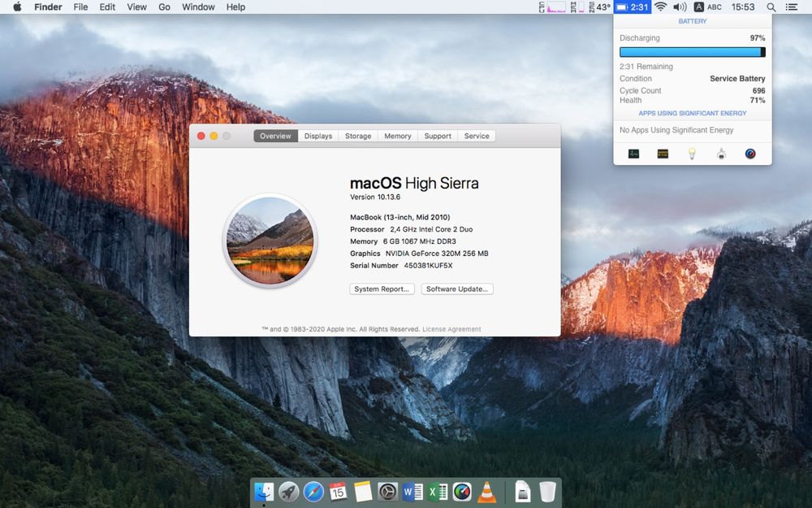Switch to the Displays tab
812x508 pixels.
coord(318,136)
